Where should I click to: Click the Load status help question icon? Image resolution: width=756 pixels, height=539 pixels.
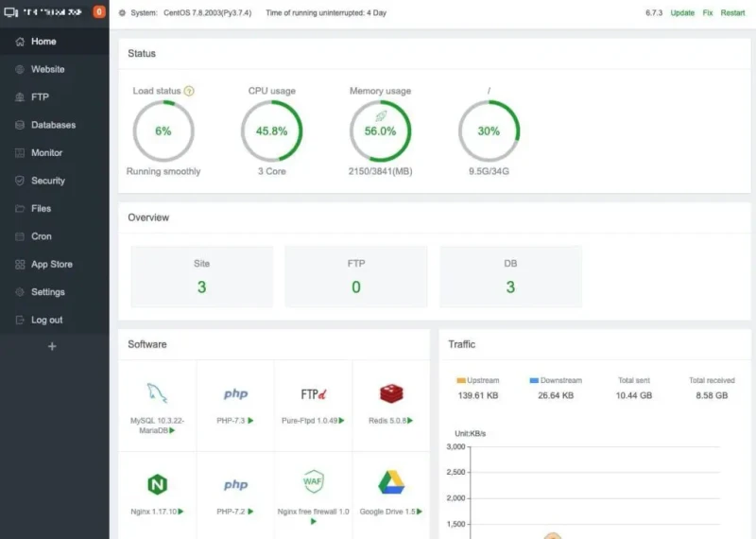(189, 91)
